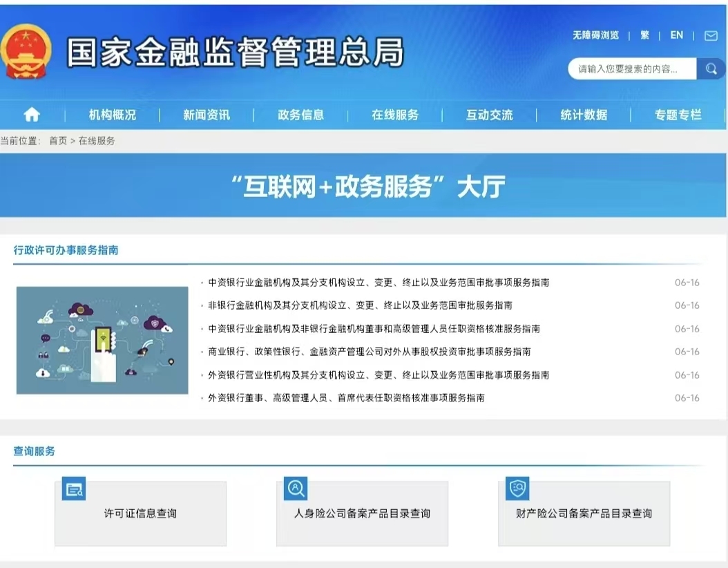Click the 首页 breadcrumb link
Viewport: 728px width, 568px height.
tap(58, 141)
